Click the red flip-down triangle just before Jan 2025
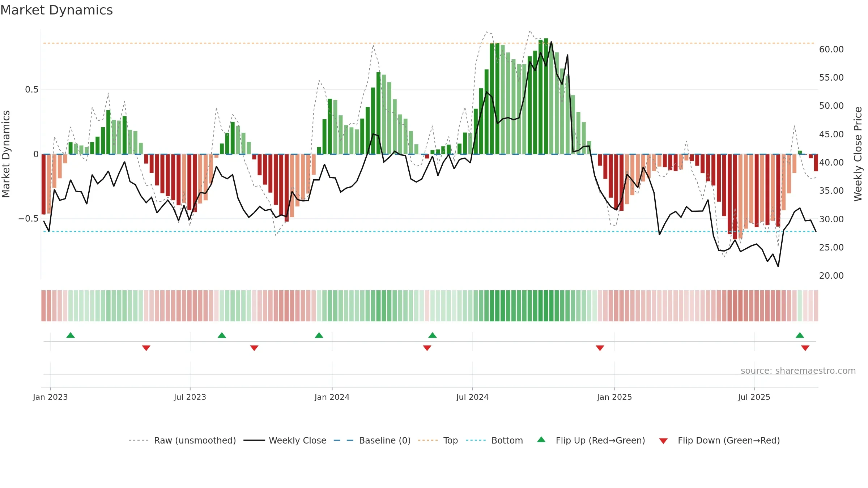 [x=600, y=348]
